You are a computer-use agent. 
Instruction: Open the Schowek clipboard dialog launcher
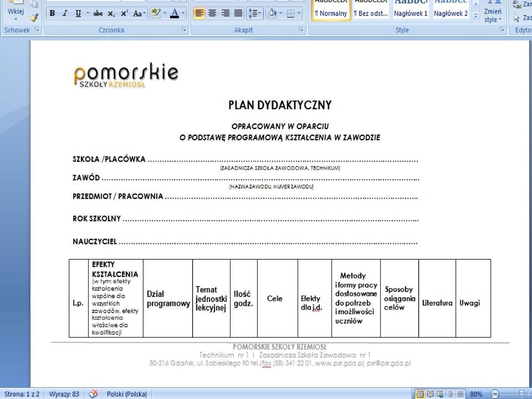[x=37, y=30]
